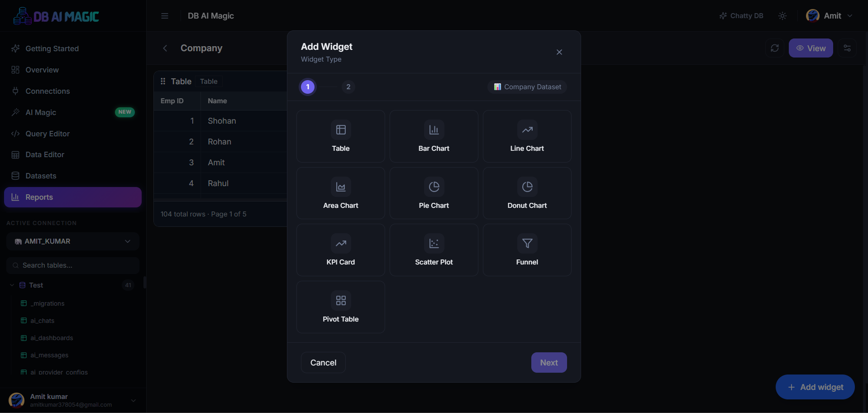Open report settings sliders icon
This screenshot has width=868, height=413.
(847, 48)
